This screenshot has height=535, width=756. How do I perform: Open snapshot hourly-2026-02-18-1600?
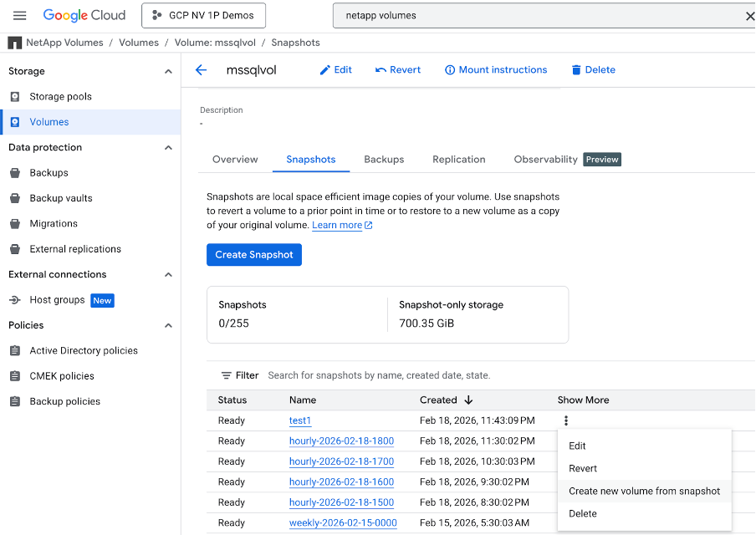tap(341, 482)
